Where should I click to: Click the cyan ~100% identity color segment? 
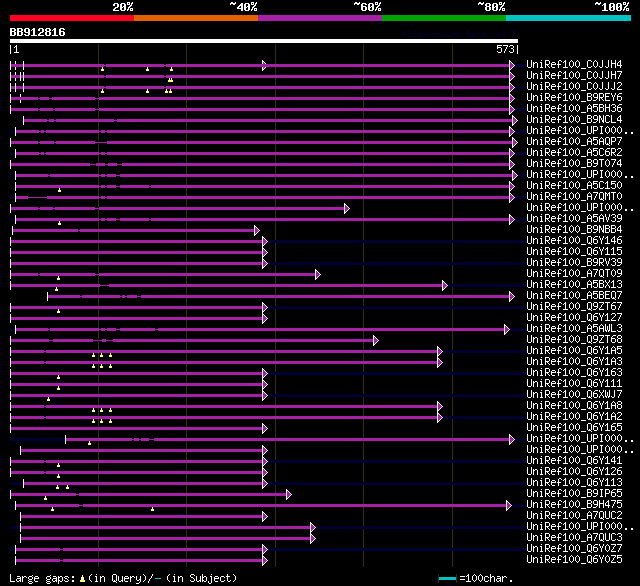(x=569, y=18)
